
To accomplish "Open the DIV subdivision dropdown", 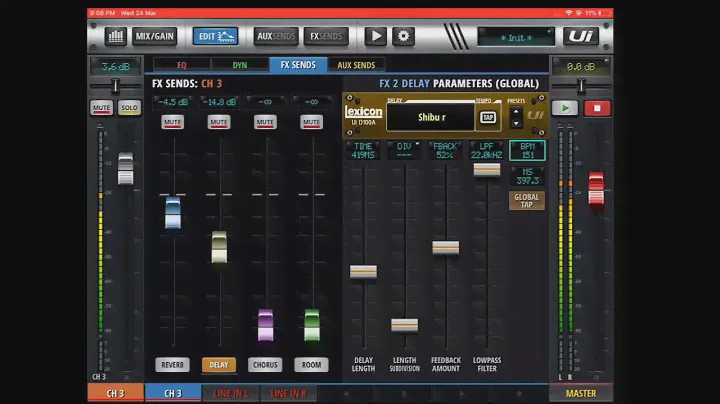I will pos(404,150).
